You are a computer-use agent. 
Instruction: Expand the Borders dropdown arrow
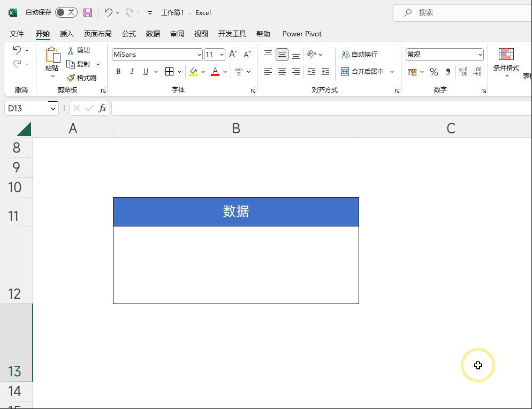pos(179,72)
